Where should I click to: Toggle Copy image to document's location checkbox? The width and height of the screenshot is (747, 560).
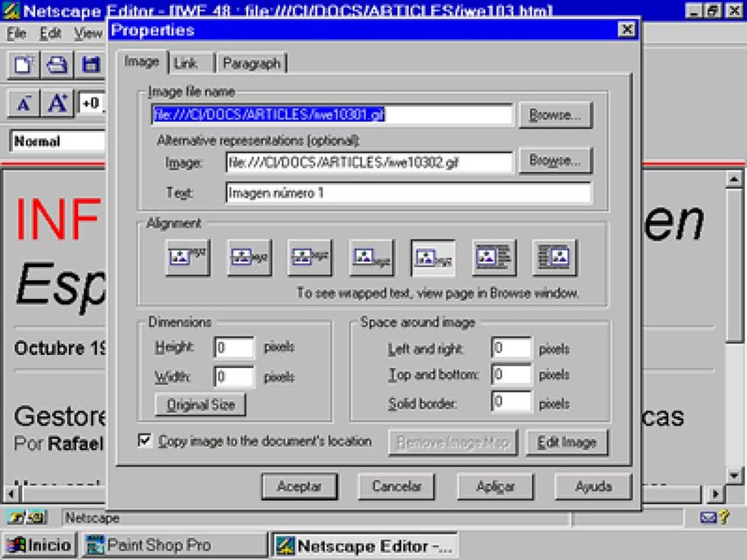[x=145, y=440]
